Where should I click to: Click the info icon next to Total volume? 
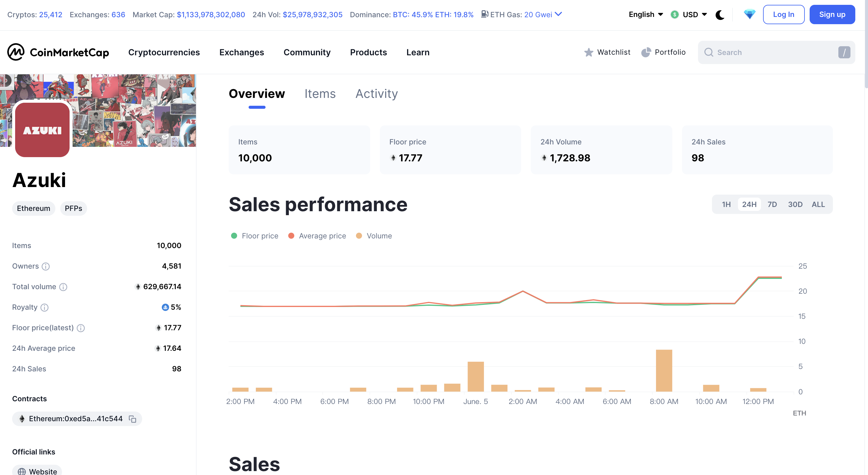(63, 287)
